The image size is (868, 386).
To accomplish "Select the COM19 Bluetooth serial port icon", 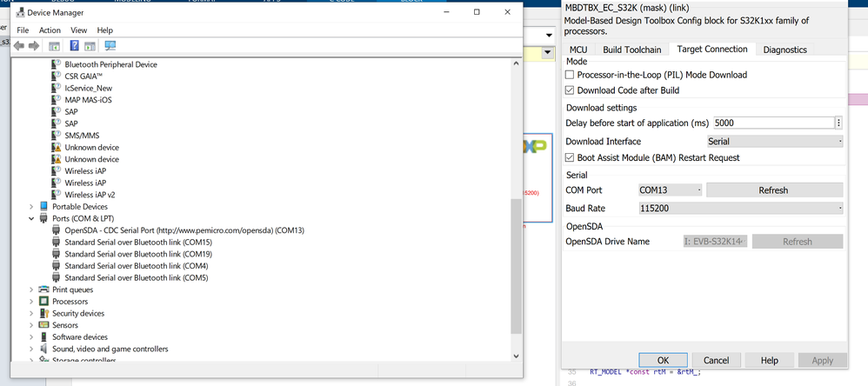I will pyautogui.click(x=56, y=254).
